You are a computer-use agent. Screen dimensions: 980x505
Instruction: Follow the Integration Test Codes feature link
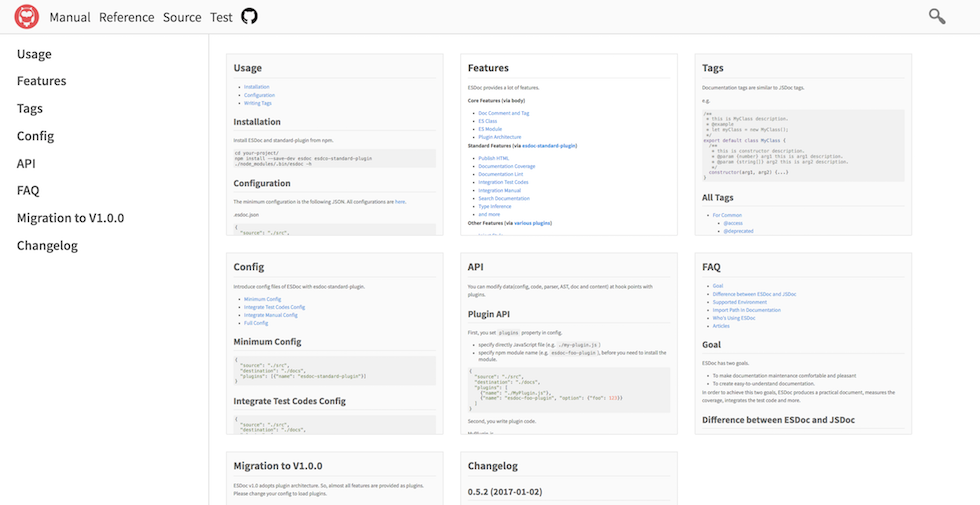point(504,182)
